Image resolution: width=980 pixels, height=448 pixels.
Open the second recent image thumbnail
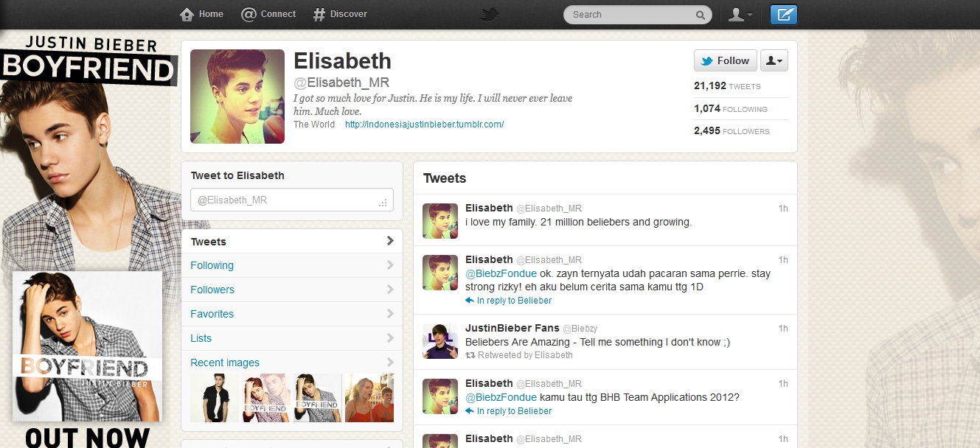click(266, 398)
